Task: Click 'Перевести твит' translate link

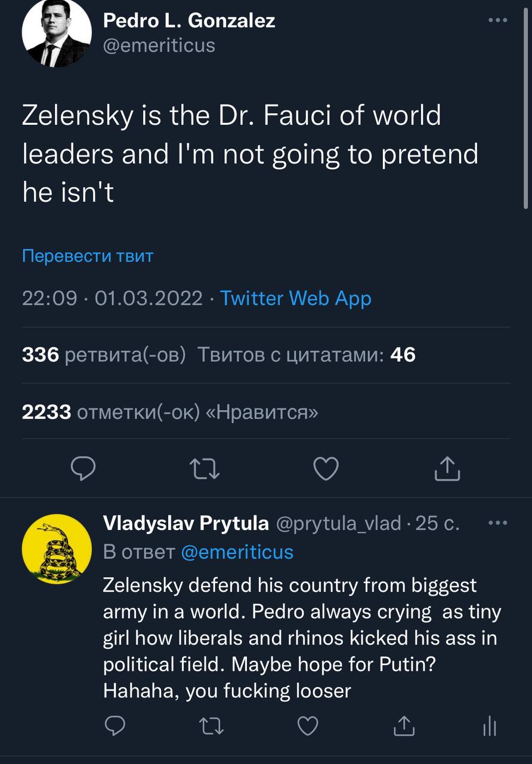Action: point(88,256)
